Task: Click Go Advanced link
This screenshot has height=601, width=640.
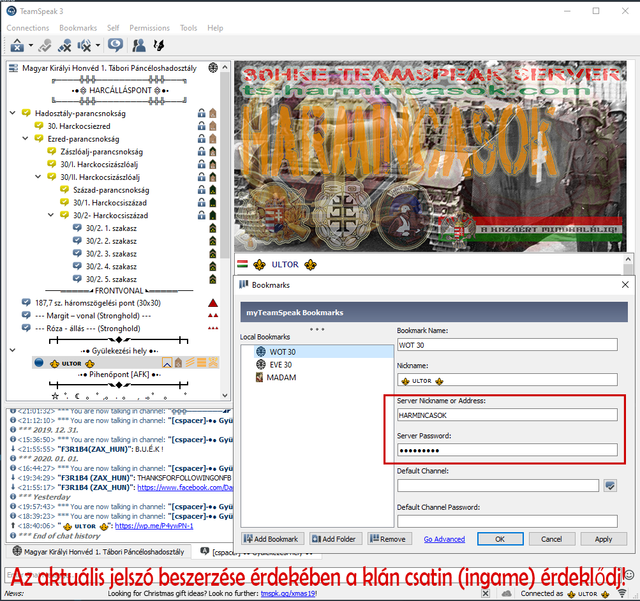Action: [444, 539]
